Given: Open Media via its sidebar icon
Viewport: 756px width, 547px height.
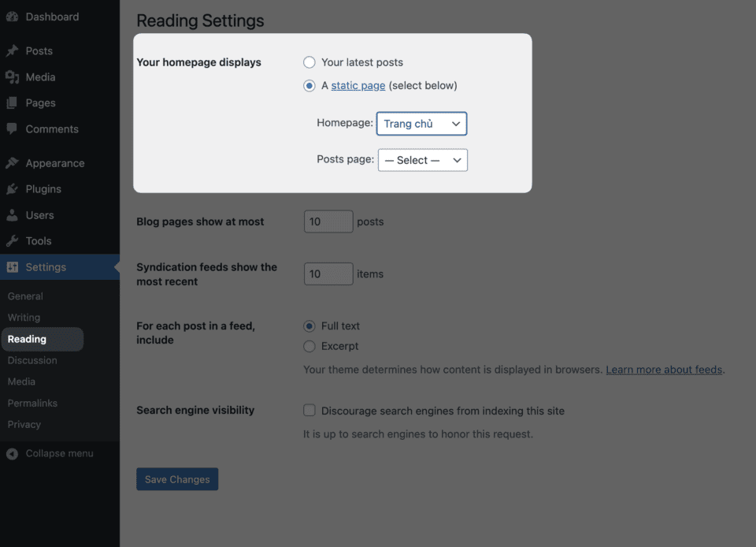Looking at the screenshot, I should pyautogui.click(x=12, y=76).
